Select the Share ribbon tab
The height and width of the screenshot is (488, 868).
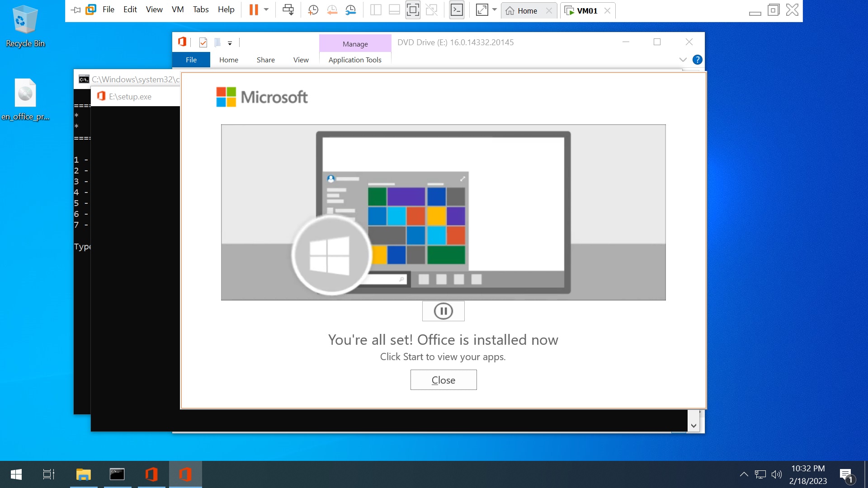click(266, 60)
